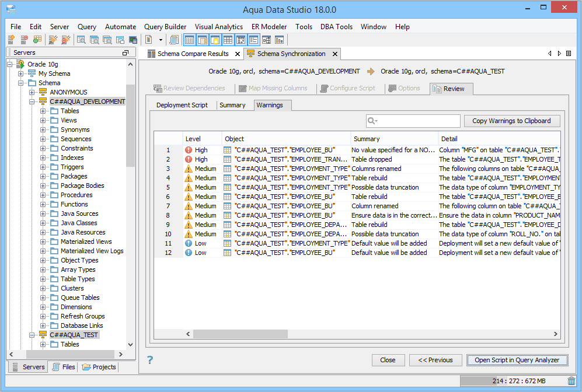Select the Procedures folder in tree
This screenshot has width=582, height=392.
[76, 195]
